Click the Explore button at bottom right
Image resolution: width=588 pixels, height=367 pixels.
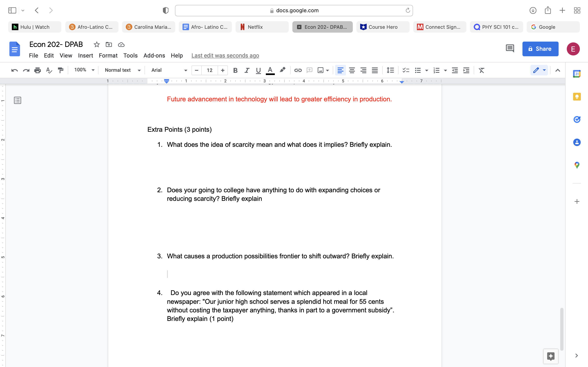pos(551,356)
